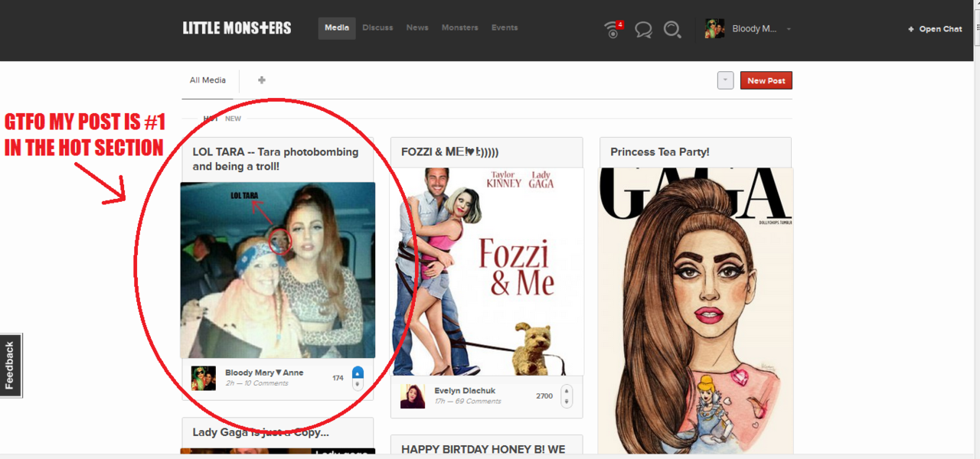980x459 pixels.
Task: Open the 69 Comments link
Action: pos(477,401)
